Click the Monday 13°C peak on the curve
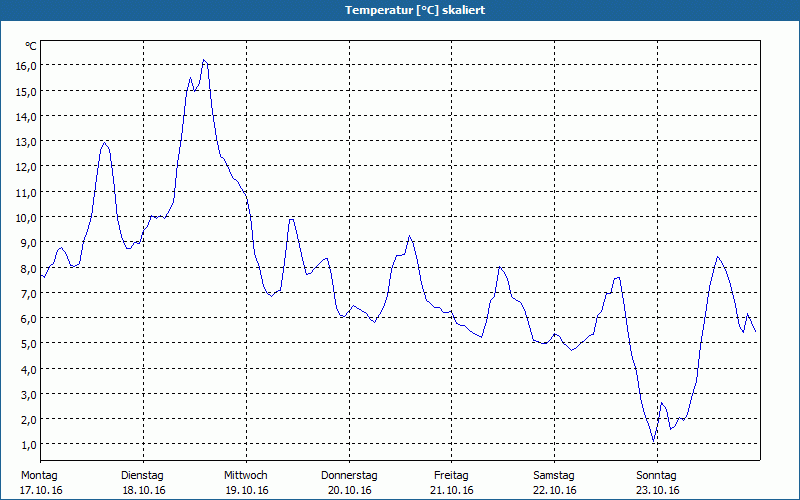 (105, 142)
